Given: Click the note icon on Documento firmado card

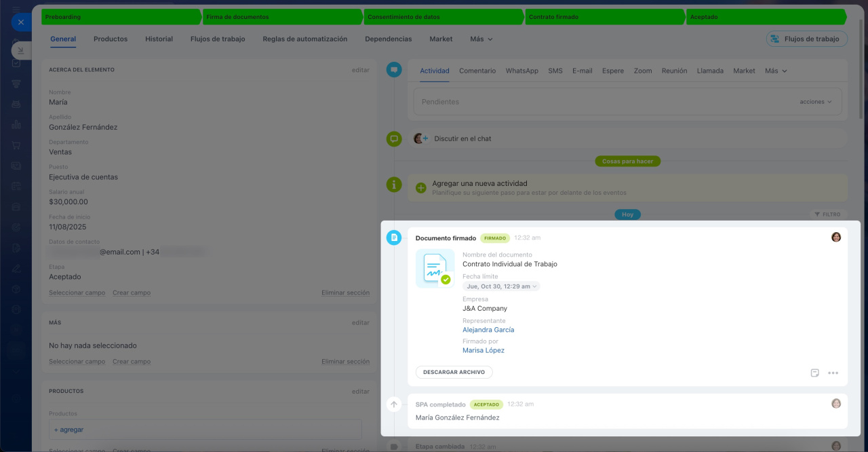Looking at the screenshot, I should coord(815,373).
